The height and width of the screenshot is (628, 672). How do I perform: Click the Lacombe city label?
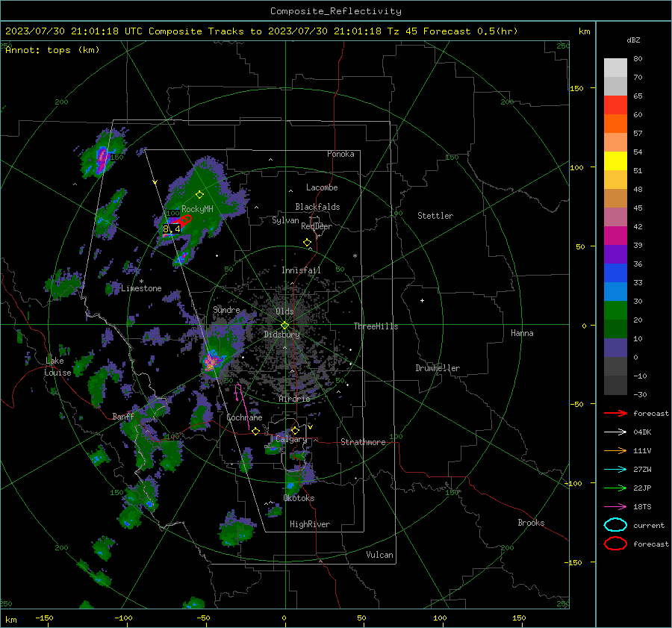(x=322, y=187)
